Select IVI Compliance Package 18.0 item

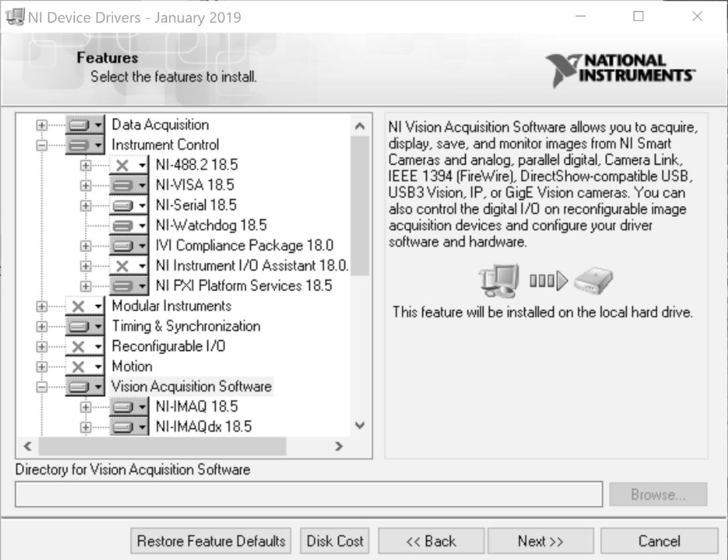tap(244, 246)
